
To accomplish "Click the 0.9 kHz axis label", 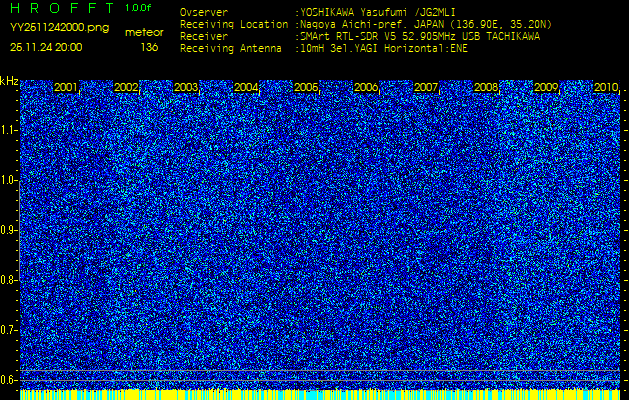I will (9, 230).
